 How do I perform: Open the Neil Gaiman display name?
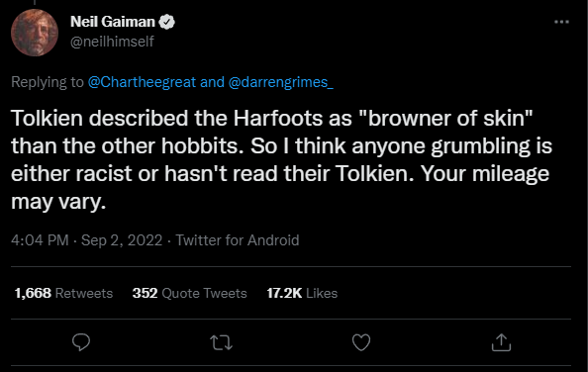coord(113,22)
